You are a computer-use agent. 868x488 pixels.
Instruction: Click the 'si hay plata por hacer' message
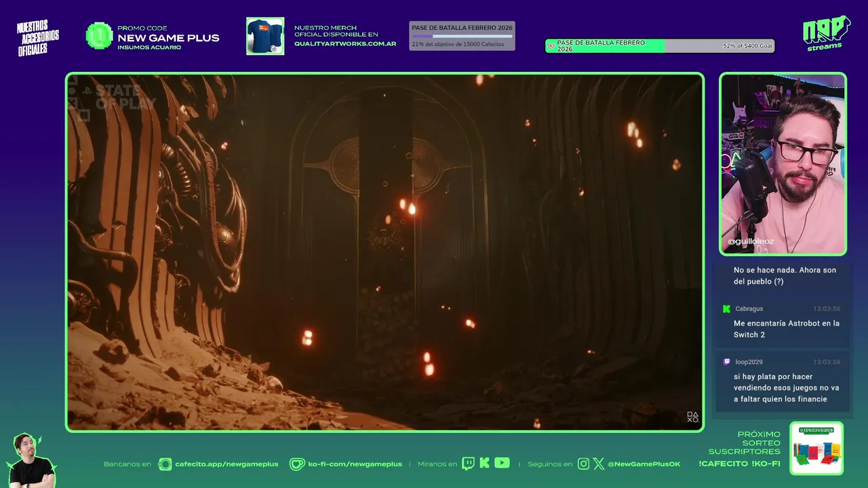[787, 388]
